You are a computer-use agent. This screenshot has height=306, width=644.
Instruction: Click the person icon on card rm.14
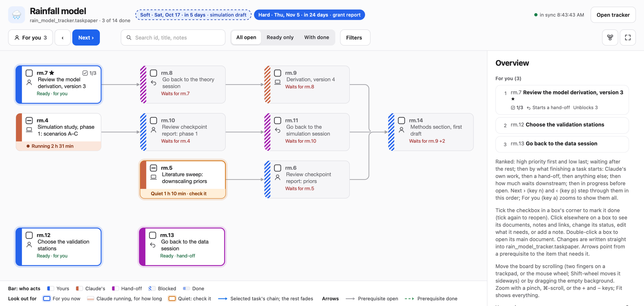(x=402, y=130)
